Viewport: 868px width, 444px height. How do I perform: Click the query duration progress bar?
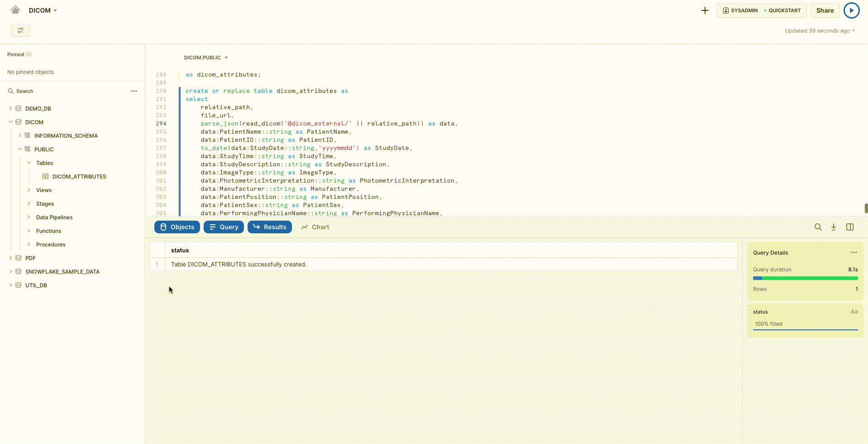point(805,278)
